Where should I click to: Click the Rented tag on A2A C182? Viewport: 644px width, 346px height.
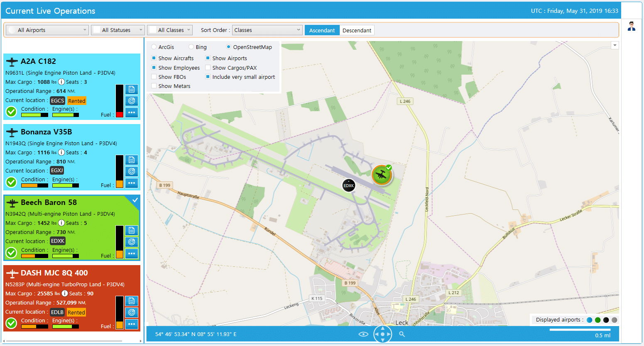(76, 101)
